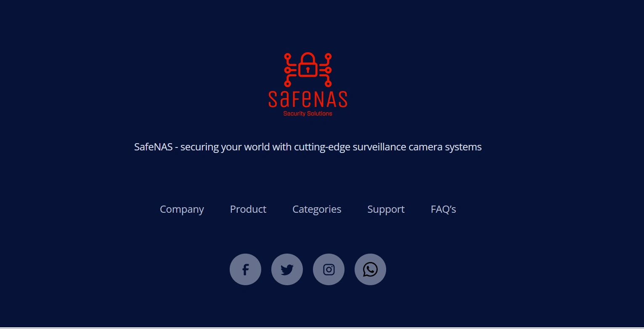Screen dimensions: 644x329
Task: Click 'securing your world' in the tagline
Action: click(x=225, y=147)
